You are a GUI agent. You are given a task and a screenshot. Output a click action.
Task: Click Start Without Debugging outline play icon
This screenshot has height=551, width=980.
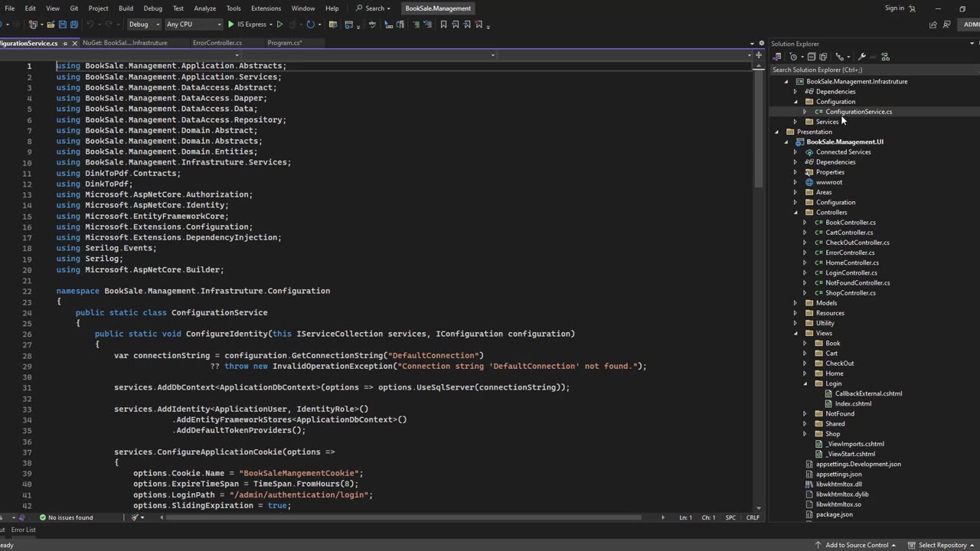point(279,24)
